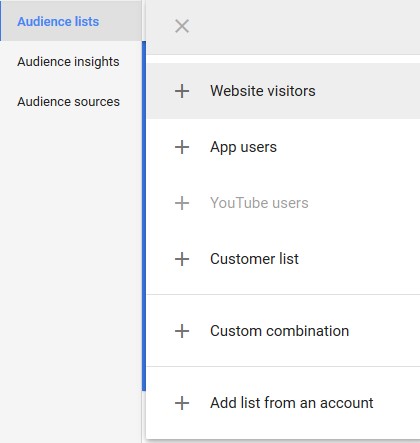Choose App users list type
The height and width of the screenshot is (443, 420).
pos(283,147)
